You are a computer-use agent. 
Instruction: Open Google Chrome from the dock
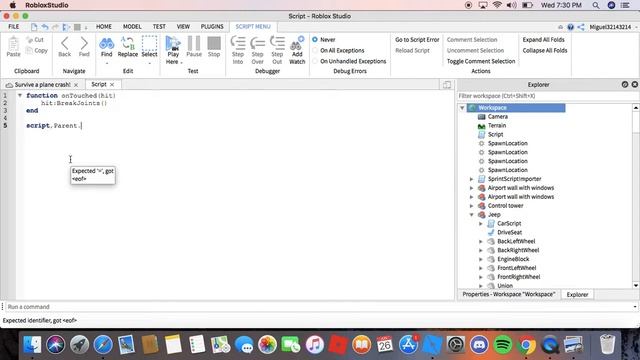[527, 345]
